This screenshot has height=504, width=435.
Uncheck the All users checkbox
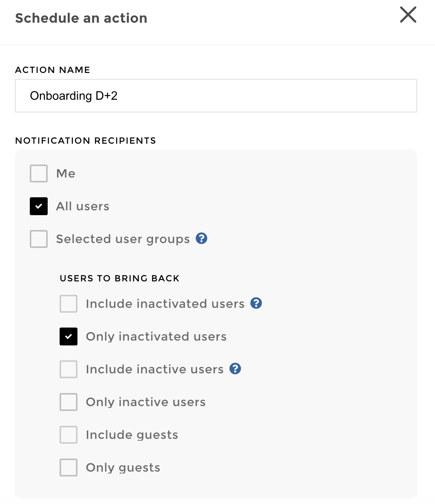coord(38,206)
